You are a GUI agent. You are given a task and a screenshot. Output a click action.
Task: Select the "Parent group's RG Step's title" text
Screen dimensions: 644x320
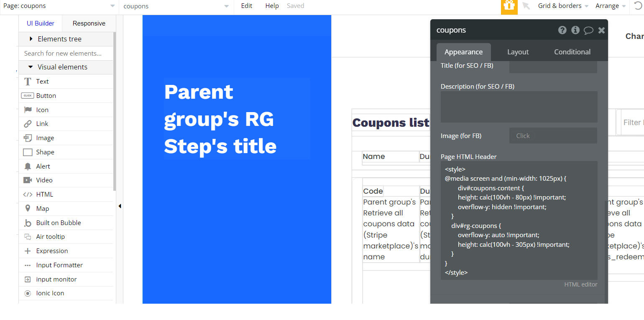point(237,119)
